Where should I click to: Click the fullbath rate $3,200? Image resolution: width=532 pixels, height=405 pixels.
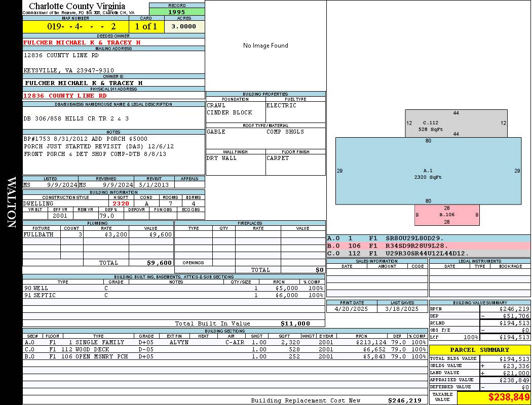[116, 234]
